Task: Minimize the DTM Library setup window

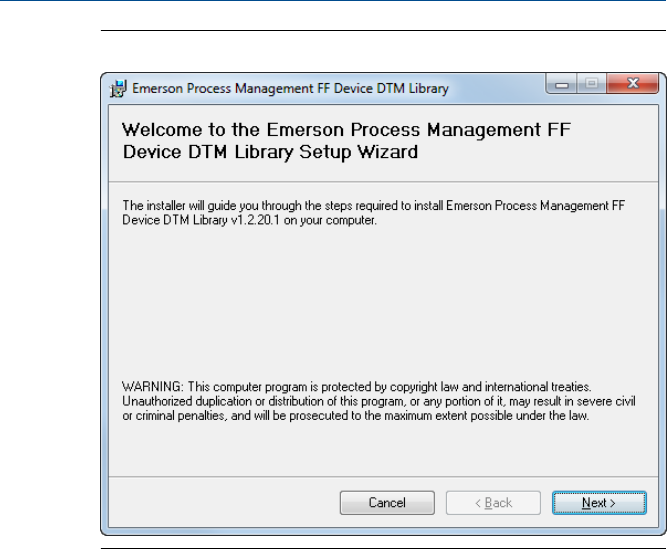Action: click(x=563, y=87)
